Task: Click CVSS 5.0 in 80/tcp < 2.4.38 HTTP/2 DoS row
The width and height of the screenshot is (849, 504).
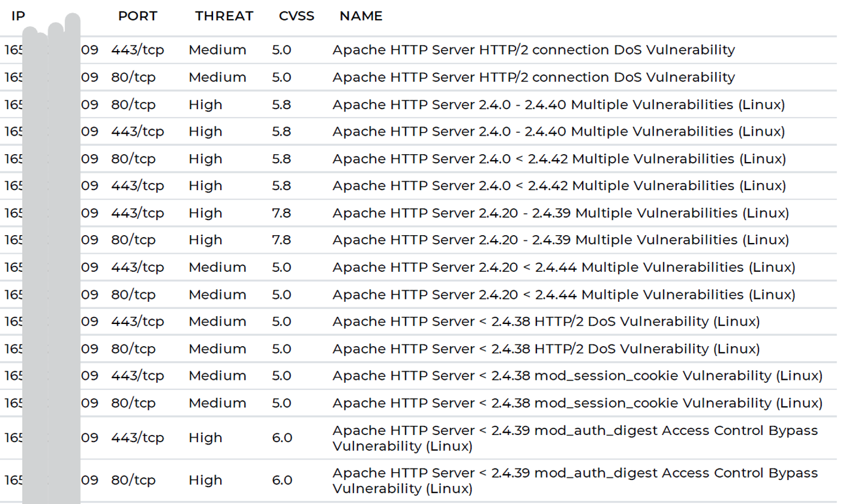Action: tap(282, 349)
